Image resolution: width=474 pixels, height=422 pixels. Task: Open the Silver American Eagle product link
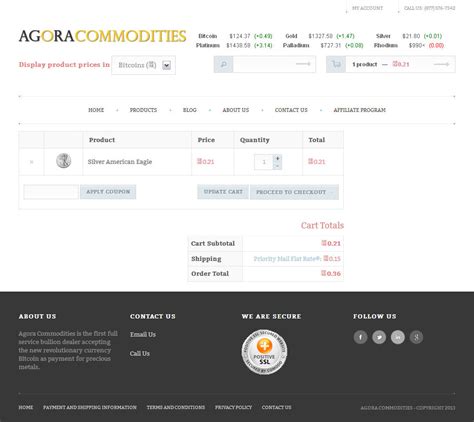[120, 162]
